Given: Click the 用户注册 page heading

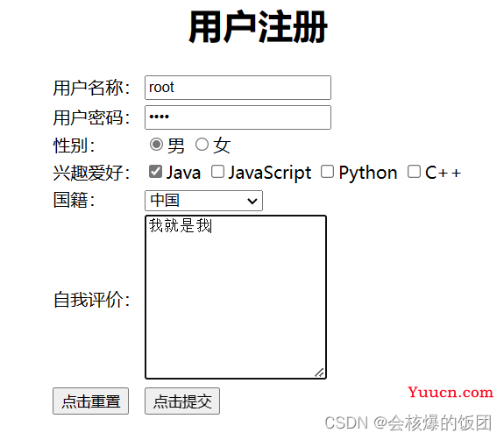Looking at the screenshot, I should (x=258, y=27).
